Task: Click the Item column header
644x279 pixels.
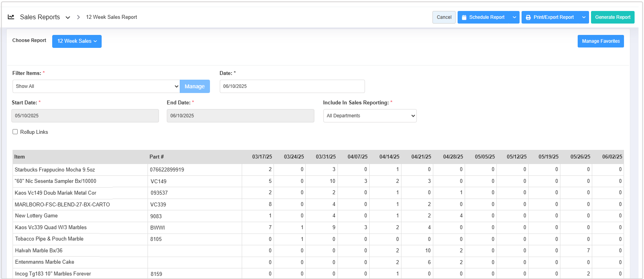Action: [x=20, y=157]
